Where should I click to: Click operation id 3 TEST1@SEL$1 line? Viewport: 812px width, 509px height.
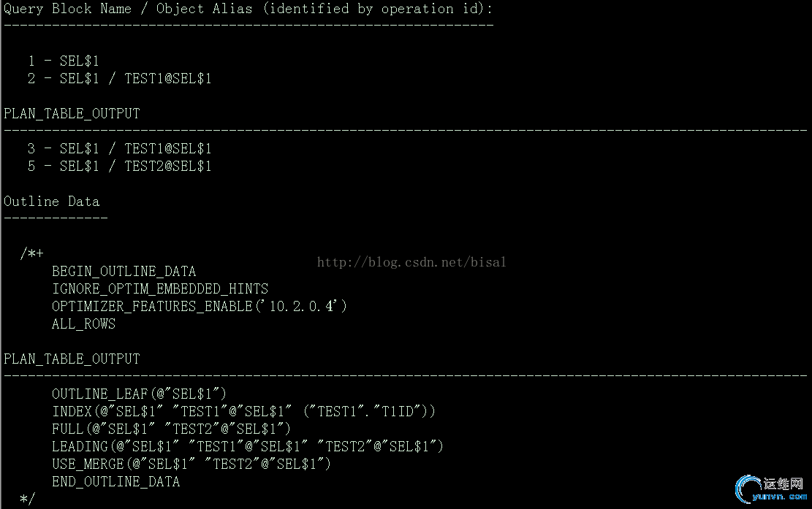tap(120, 149)
